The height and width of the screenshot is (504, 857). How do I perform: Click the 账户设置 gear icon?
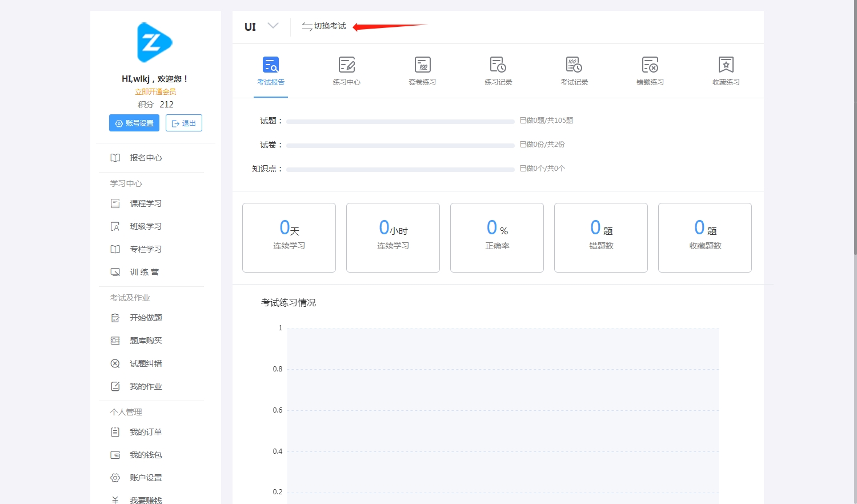115,478
